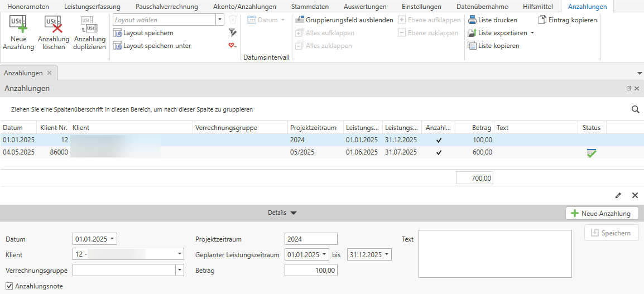Click the Anzahlung löschen icon
The image size is (644, 294).
click(54, 26)
